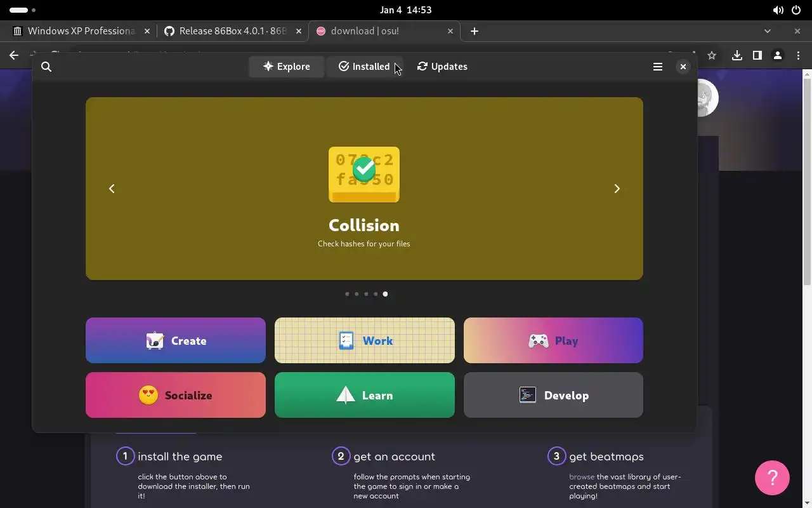Select the first carousel page dot

347,294
